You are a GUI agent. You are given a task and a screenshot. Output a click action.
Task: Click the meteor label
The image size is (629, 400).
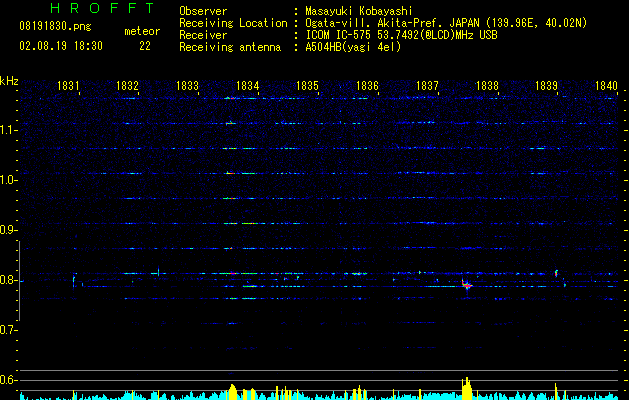point(142,31)
